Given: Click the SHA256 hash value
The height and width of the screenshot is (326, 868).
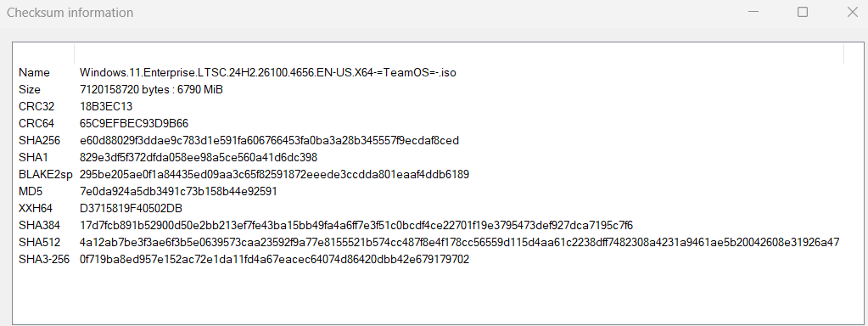Looking at the screenshot, I should [269, 141].
